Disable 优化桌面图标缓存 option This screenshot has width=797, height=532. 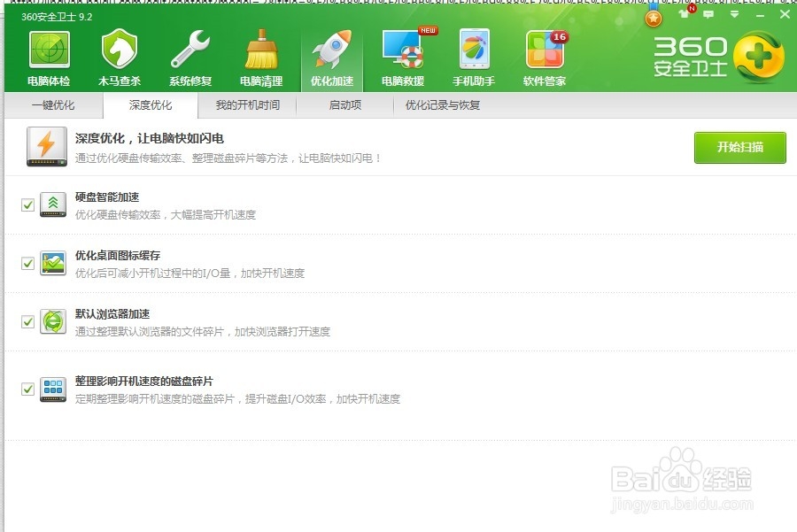pyautogui.click(x=26, y=262)
